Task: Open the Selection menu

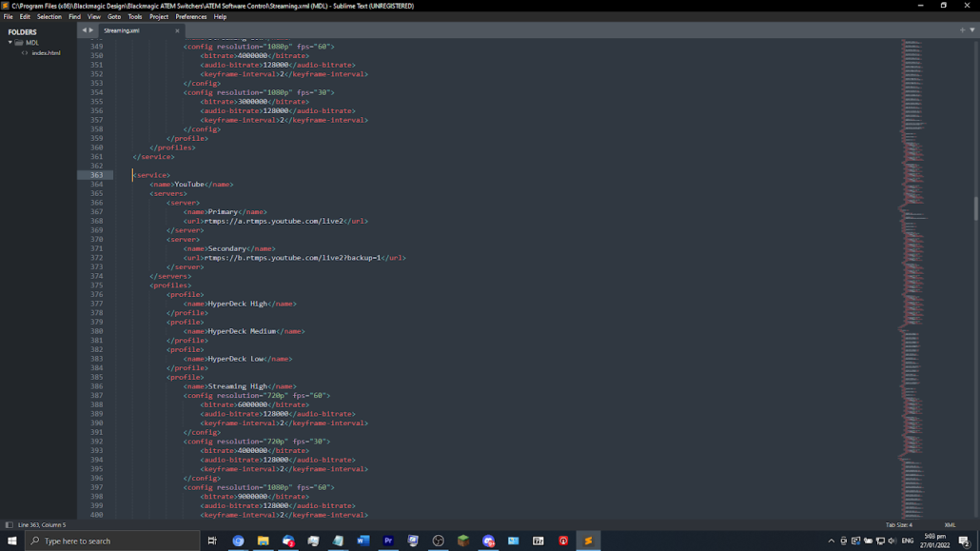Action: point(49,16)
